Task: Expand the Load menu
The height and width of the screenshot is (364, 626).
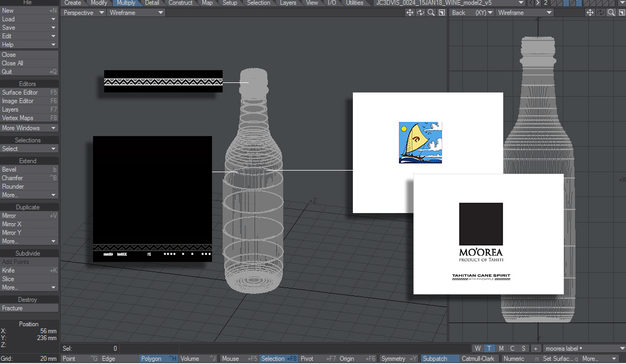Action: click(29, 19)
